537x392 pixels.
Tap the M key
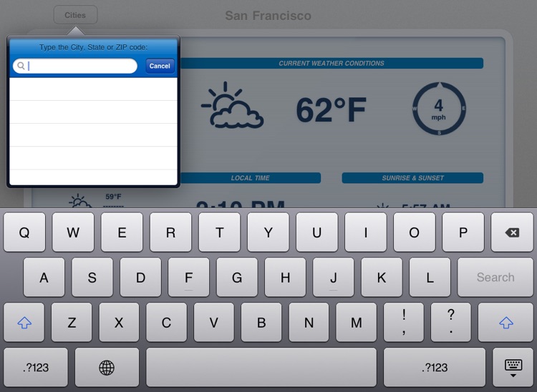(356, 322)
